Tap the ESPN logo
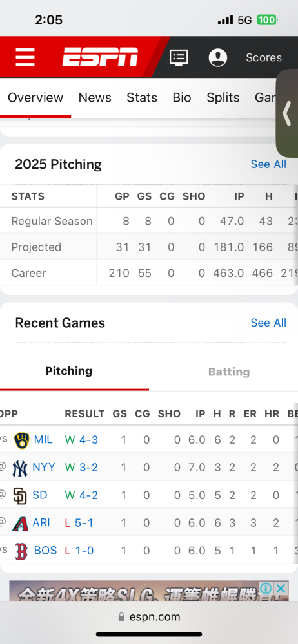 click(101, 57)
